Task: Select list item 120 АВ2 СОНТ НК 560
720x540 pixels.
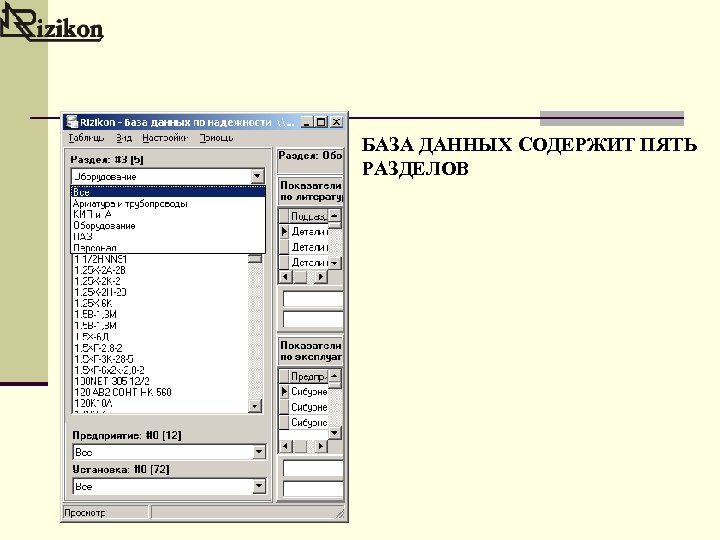Action: [x=123, y=392]
